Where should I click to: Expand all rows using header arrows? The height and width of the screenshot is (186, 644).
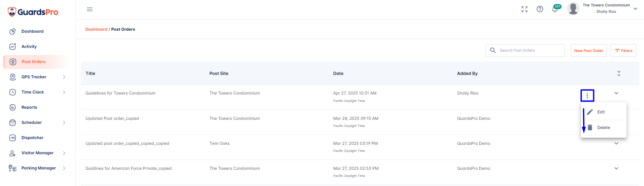tap(618, 73)
